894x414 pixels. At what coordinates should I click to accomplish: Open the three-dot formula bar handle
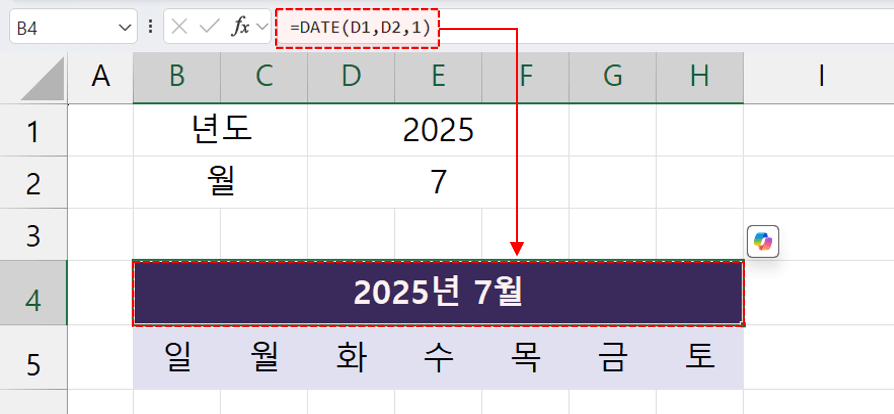pos(151,27)
